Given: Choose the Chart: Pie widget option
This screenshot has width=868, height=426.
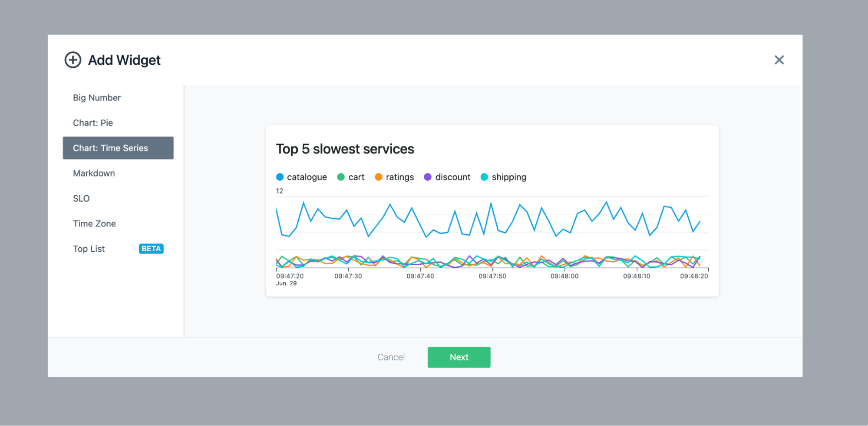Looking at the screenshot, I should tap(93, 123).
